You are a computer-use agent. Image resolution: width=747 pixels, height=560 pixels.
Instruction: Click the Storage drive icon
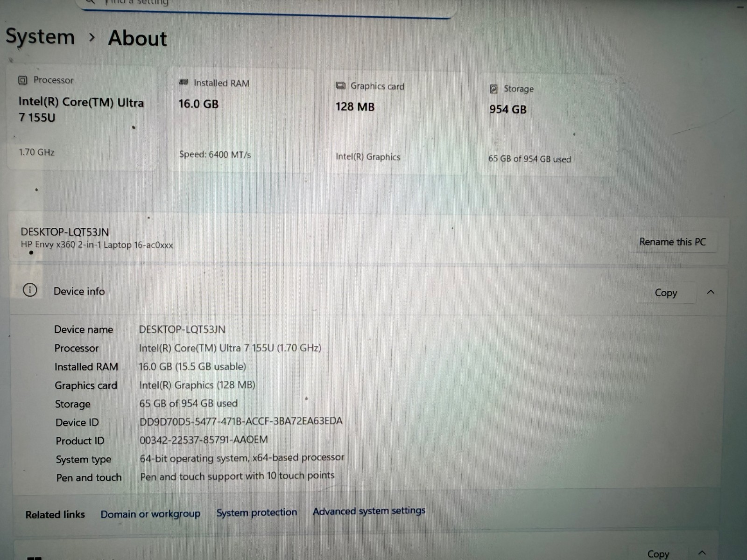point(493,89)
